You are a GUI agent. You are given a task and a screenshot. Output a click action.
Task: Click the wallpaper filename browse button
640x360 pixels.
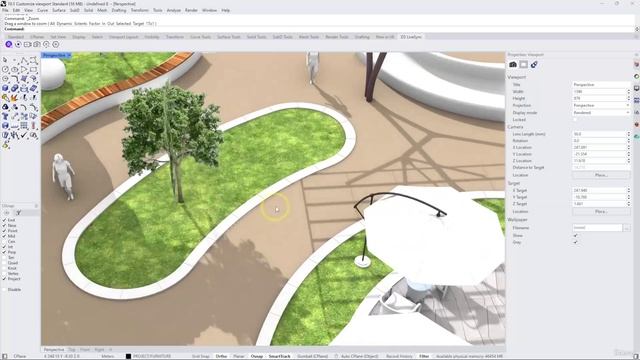(627, 228)
